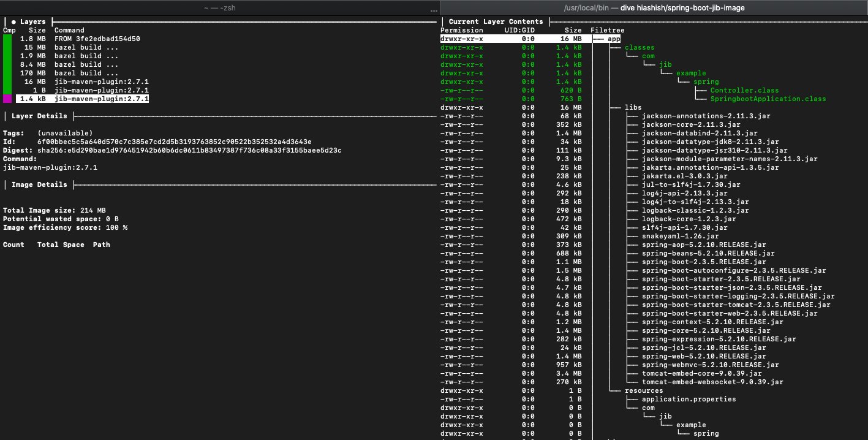The height and width of the screenshot is (440, 868).
Task: Select spring-core-5.2.10.RELEASE.jar
Action: click(x=706, y=330)
